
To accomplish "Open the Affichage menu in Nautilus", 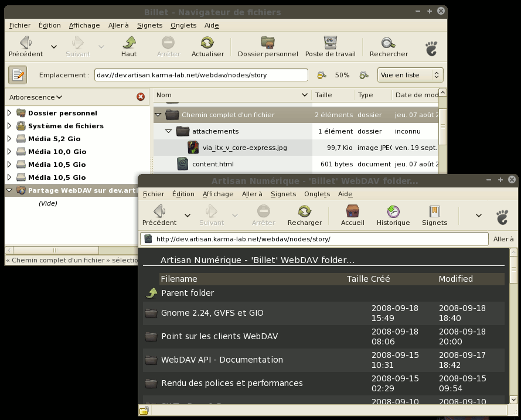I will [84, 25].
